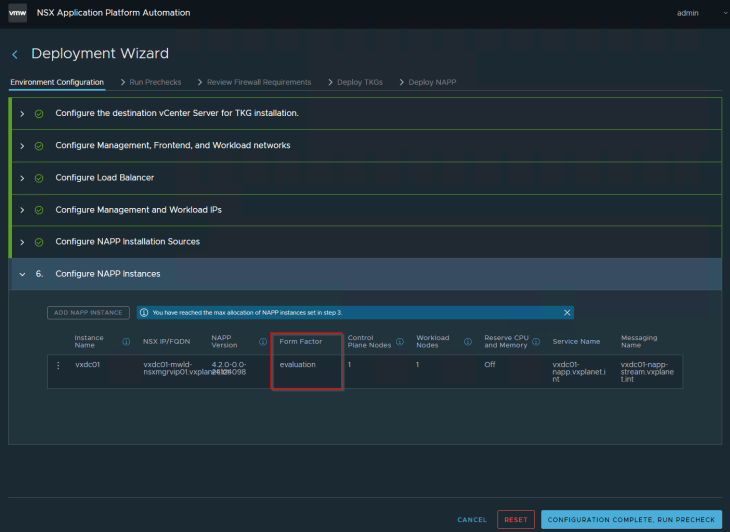Click the Cancel link
This screenshot has height=532, width=730.
472,520
